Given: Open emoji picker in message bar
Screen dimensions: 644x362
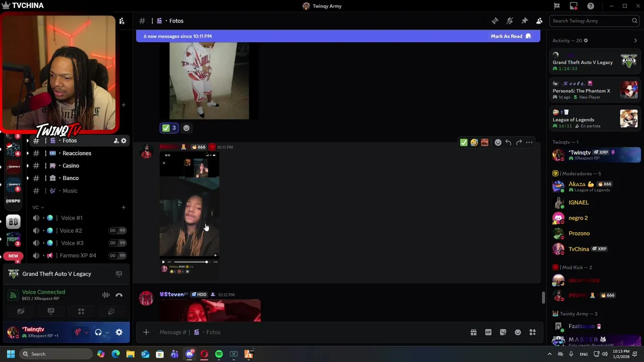Looking at the screenshot, I should coord(518,332).
